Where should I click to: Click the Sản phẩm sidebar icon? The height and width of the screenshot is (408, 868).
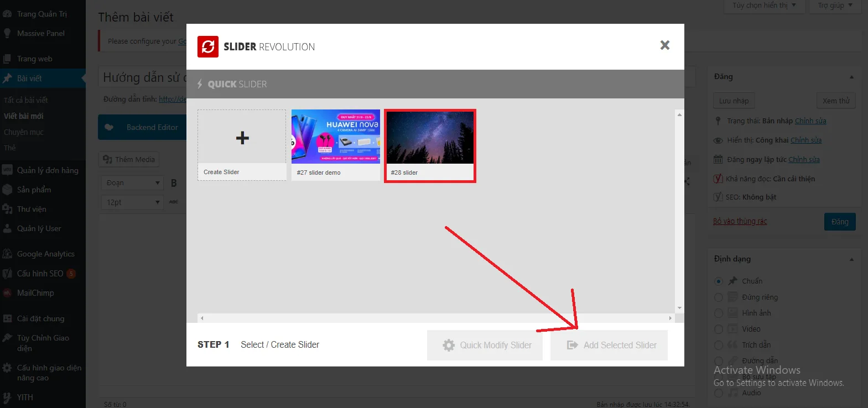pyautogui.click(x=7, y=190)
